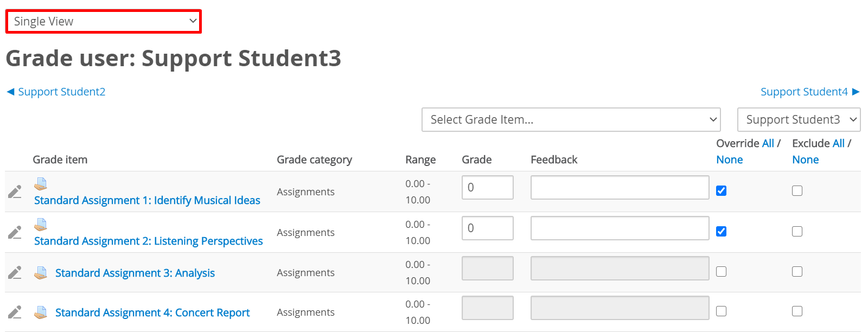Click Override All link
This screenshot has width=868, height=332.
(768, 143)
